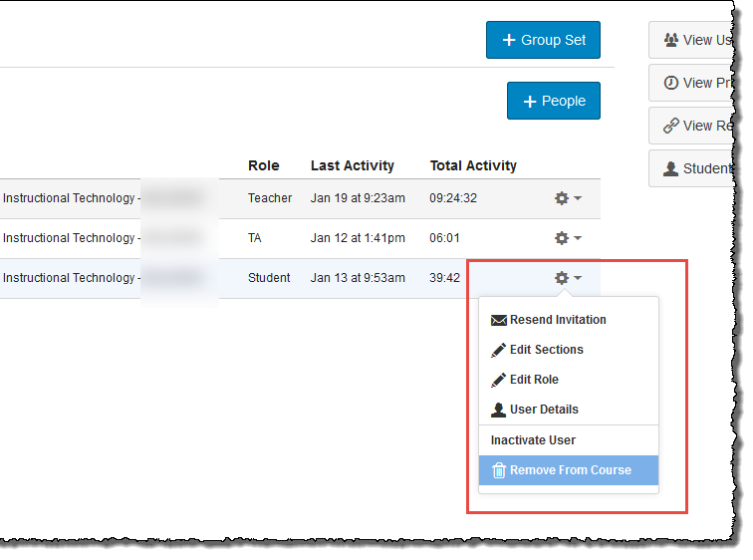Image resolution: width=753 pixels, height=560 pixels.
Task: Select Inactivate User from the menu
Action: click(x=533, y=440)
